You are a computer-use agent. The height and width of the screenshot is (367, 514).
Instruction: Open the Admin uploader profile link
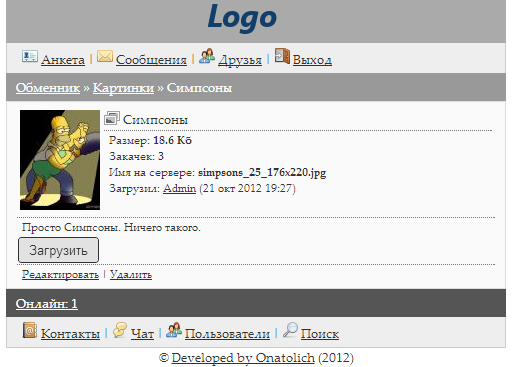[x=179, y=188]
